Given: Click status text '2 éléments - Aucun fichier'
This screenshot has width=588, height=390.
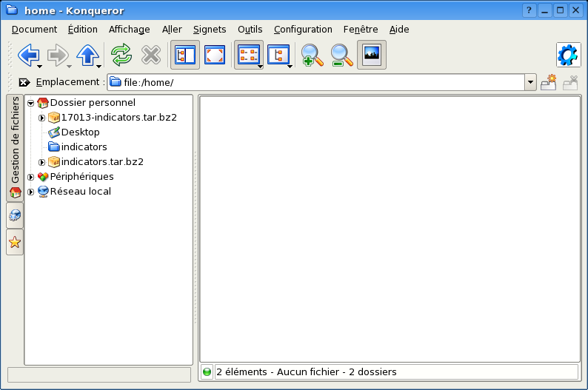Looking at the screenshot, I should coord(278,372).
